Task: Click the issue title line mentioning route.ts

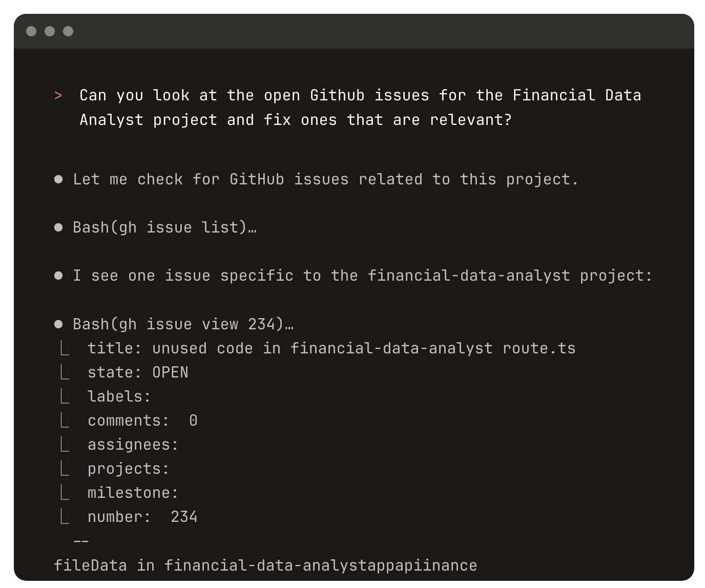Action: [331, 348]
